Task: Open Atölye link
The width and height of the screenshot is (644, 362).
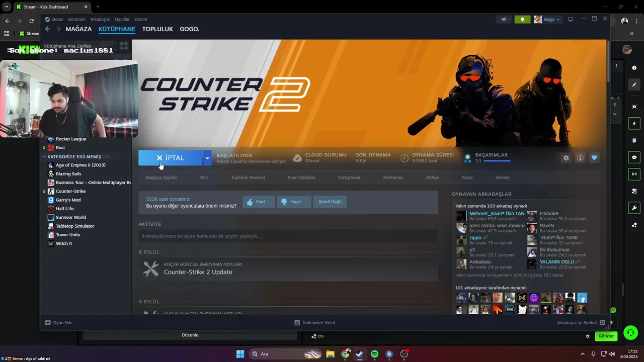Action: 432,177
